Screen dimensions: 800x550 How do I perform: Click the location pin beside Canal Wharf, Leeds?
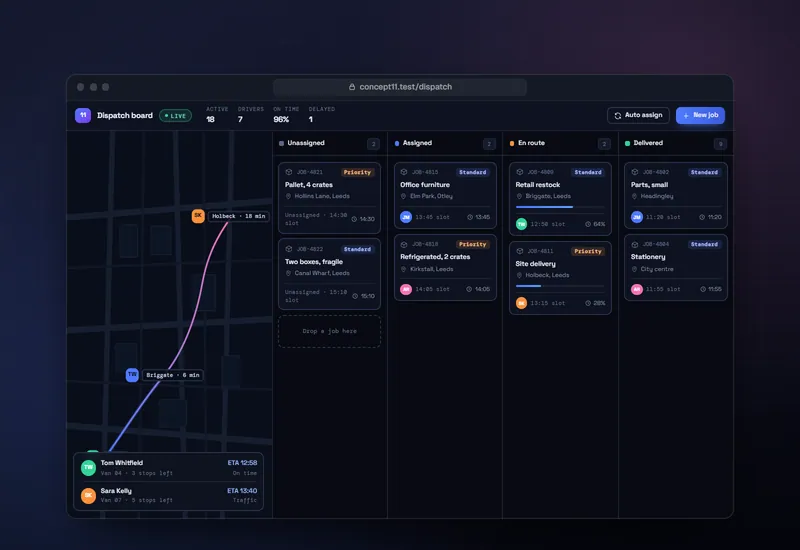tap(288, 273)
